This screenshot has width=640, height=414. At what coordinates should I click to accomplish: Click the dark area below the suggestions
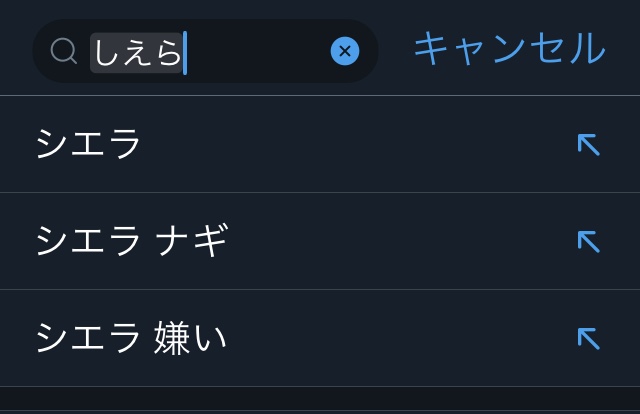tap(320, 401)
